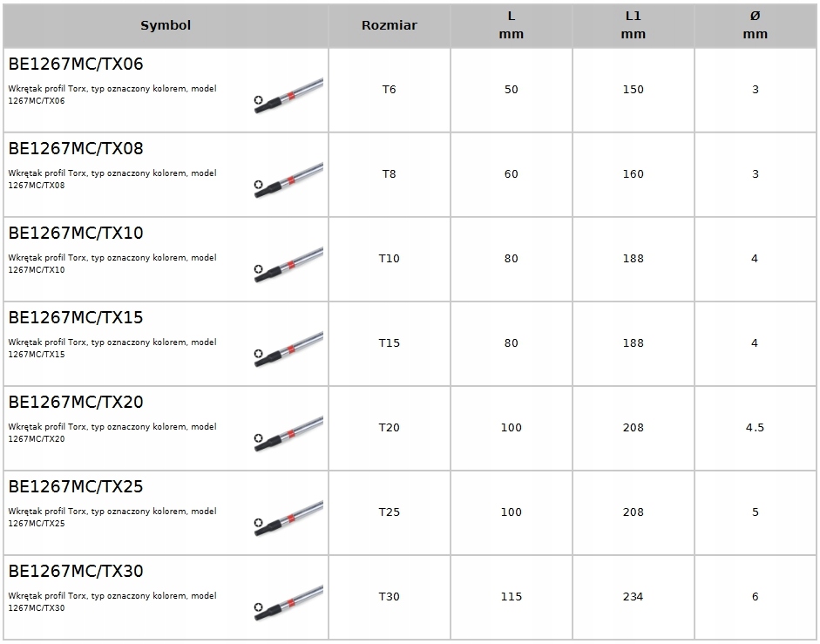The width and height of the screenshot is (820, 644).
Task: Click the Ø mm column header
Action: pyautogui.click(x=755, y=25)
